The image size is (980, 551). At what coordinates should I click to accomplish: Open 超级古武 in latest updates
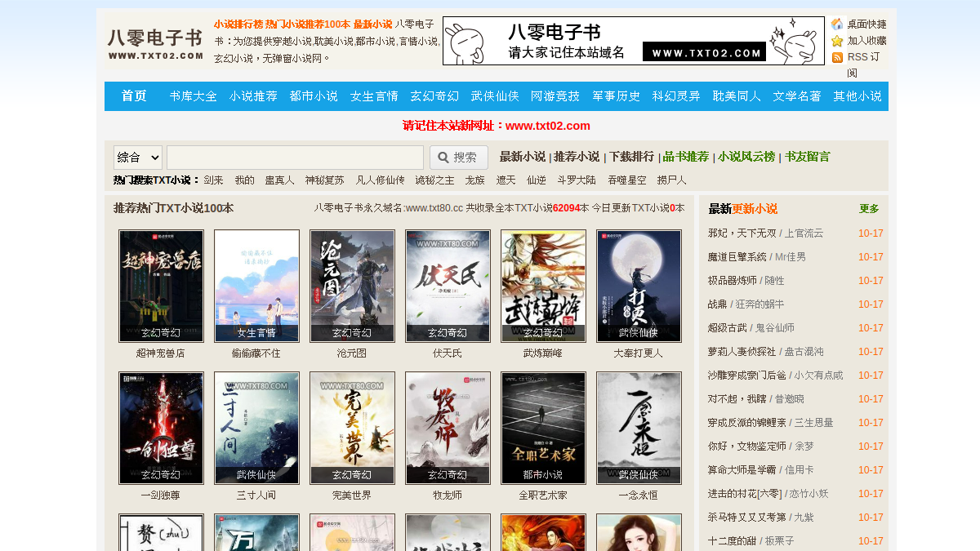coord(728,328)
